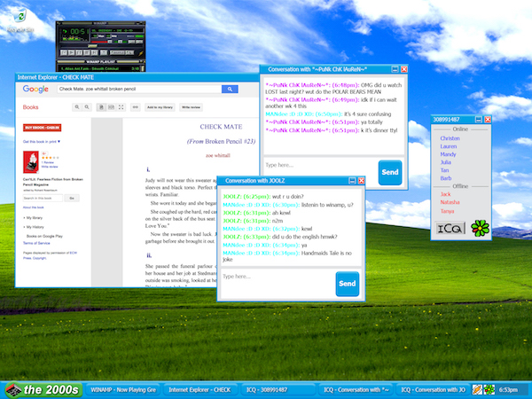Select Tan in ICQ contact list

[444, 170]
